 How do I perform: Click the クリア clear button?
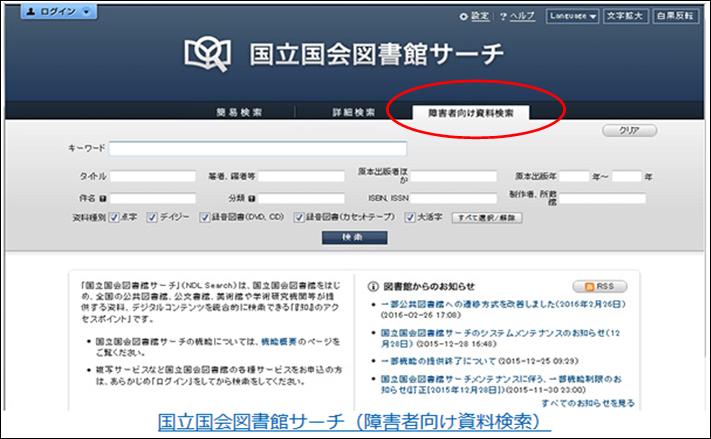(x=629, y=131)
